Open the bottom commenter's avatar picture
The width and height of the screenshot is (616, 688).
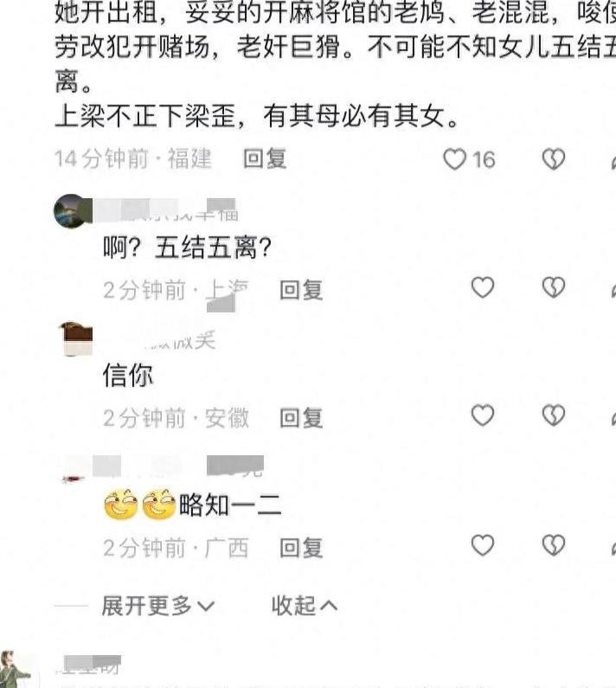coord(16,670)
